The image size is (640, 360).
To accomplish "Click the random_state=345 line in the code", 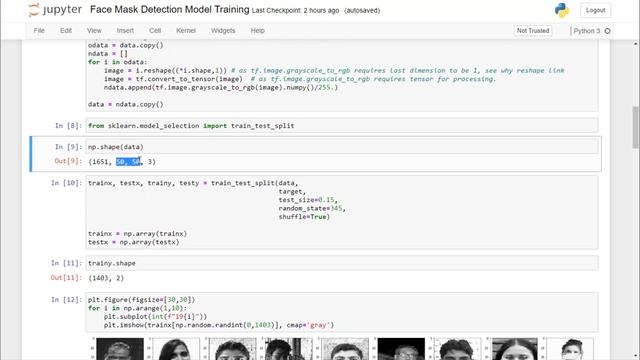I will coord(312,209).
